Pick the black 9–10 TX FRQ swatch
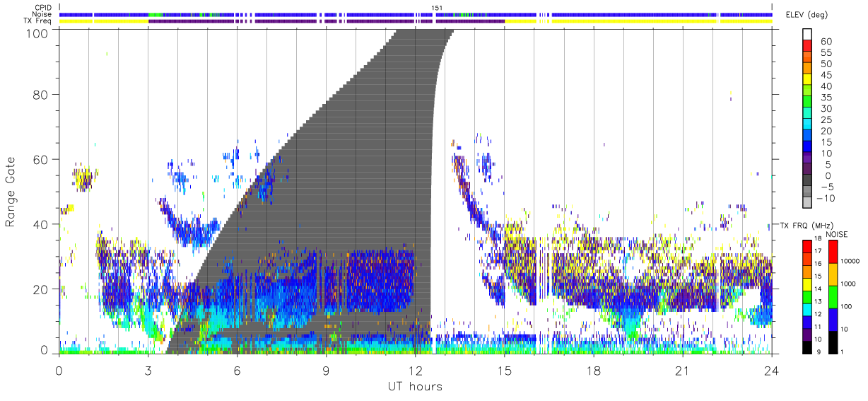The image size is (868, 401). (x=807, y=346)
